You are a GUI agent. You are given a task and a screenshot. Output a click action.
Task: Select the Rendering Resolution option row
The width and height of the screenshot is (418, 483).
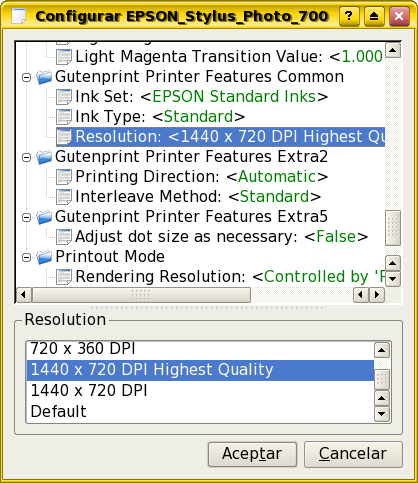point(230,277)
